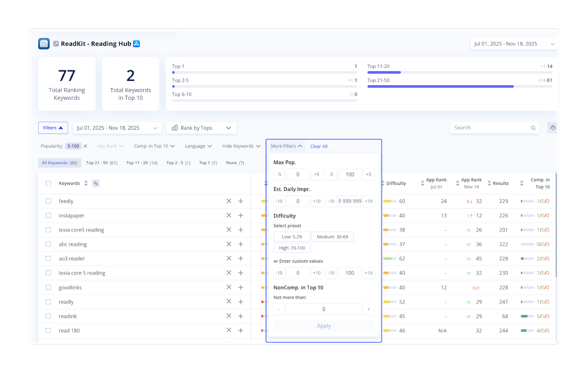Open the external link icon beside ReadKit
588x374 pixels.
click(56, 44)
